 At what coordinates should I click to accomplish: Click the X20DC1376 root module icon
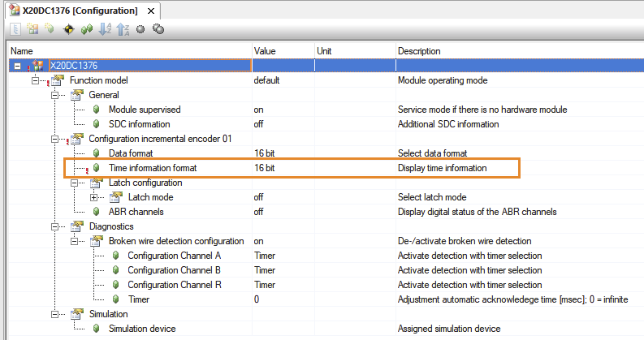(x=38, y=65)
